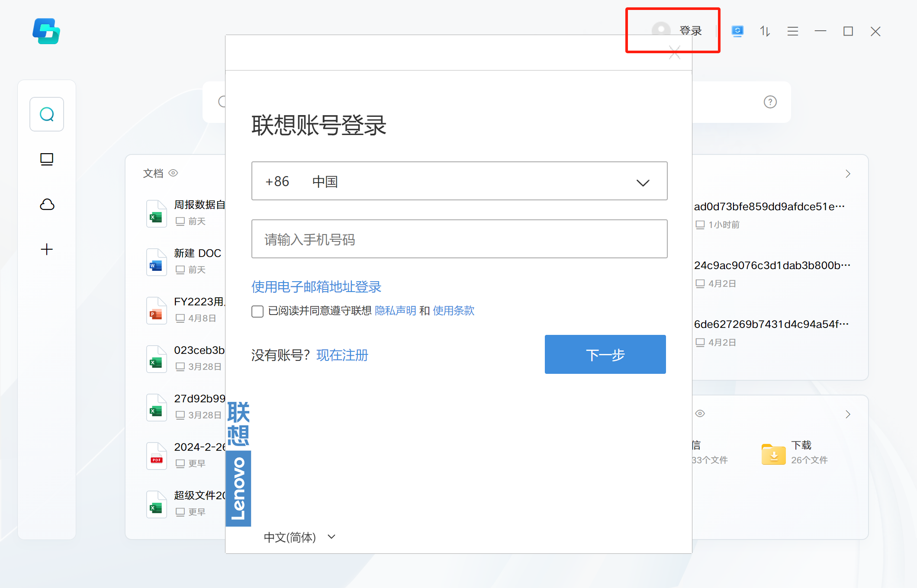This screenshot has height=588, width=917.
Task: Open the local computer view in sidebar
Action: tap(47, 159)
